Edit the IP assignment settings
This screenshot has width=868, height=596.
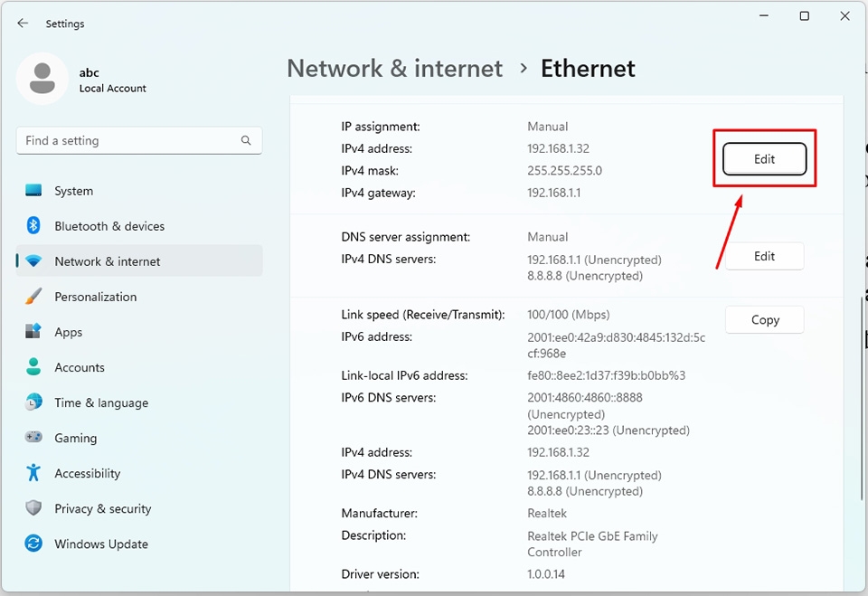pos(764,158)
